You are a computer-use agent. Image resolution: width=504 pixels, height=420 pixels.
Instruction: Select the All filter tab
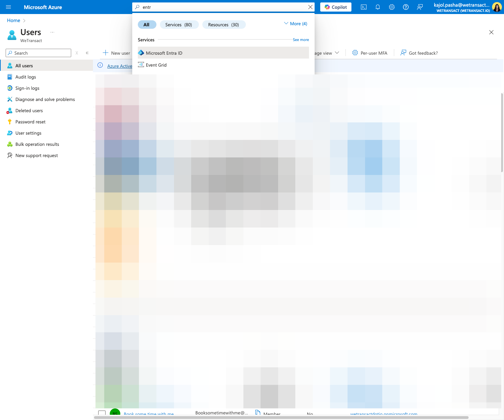(x=147, y=25)
